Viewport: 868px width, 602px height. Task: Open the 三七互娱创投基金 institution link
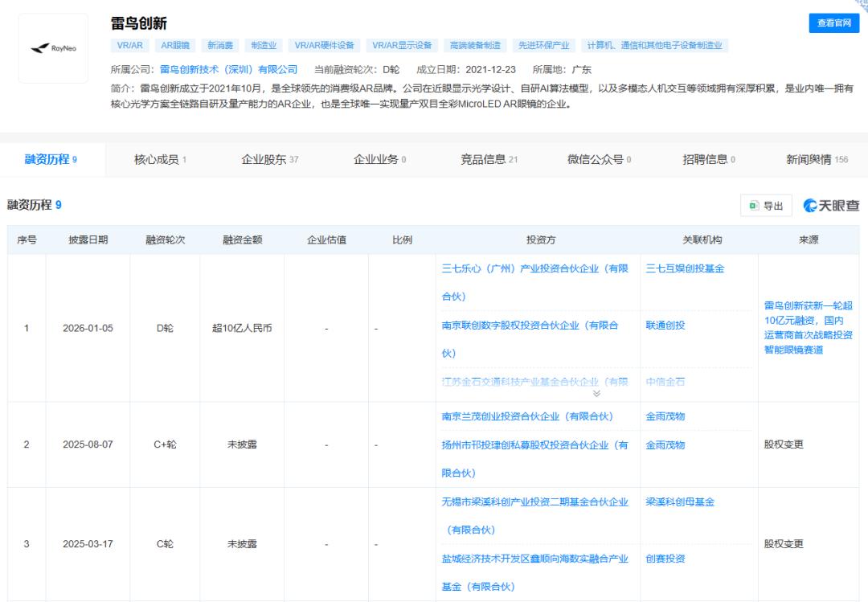679,268
